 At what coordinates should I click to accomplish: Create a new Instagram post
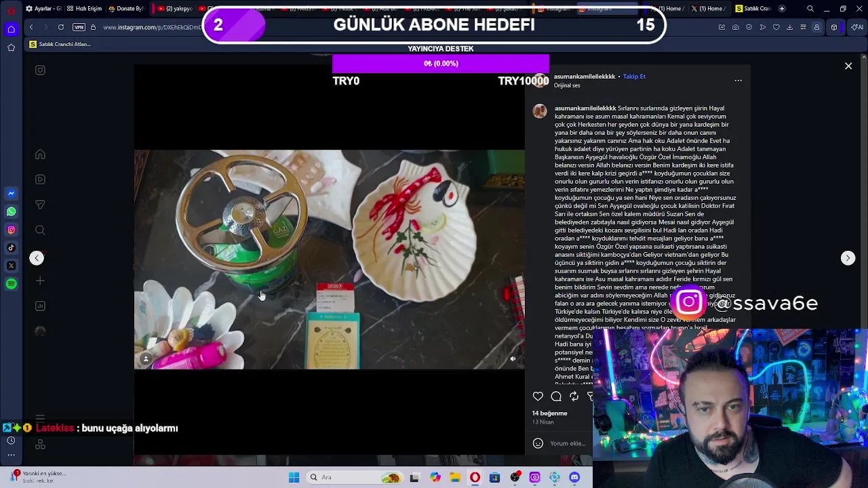click(40, 281)
